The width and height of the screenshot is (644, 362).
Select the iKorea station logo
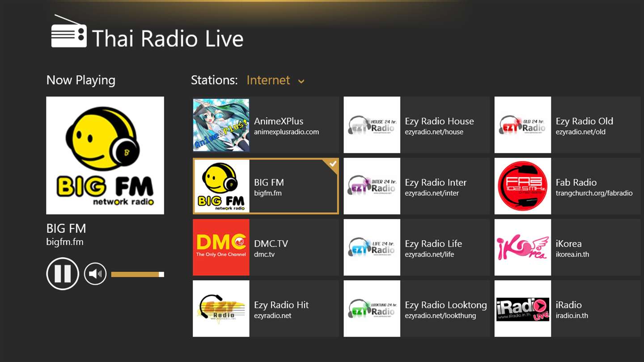[523, 247]
